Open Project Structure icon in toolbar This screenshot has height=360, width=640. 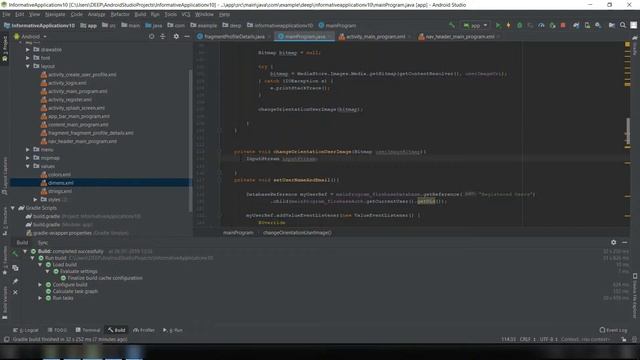coord(611,25)
